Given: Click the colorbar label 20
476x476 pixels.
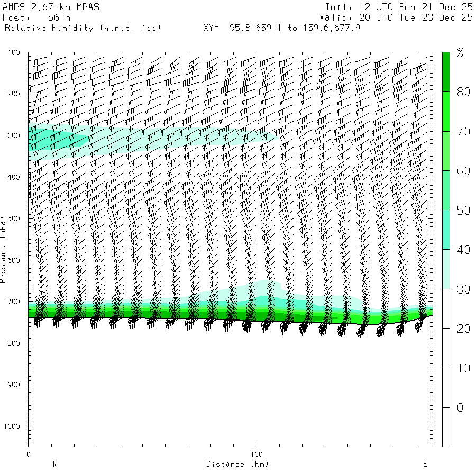Looking at the screenshot, I should (463, 329).
